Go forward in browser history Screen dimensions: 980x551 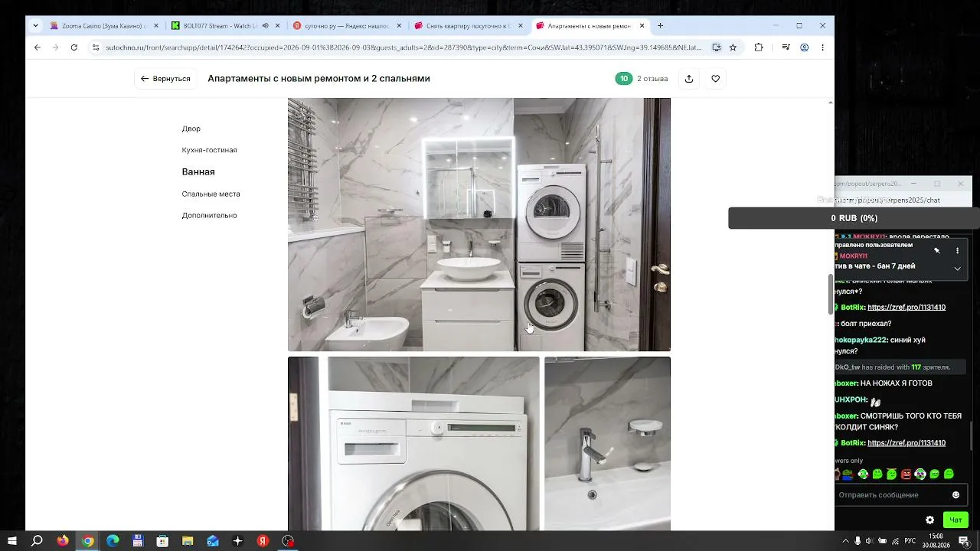pyautogui.click(x=55, y=47)
